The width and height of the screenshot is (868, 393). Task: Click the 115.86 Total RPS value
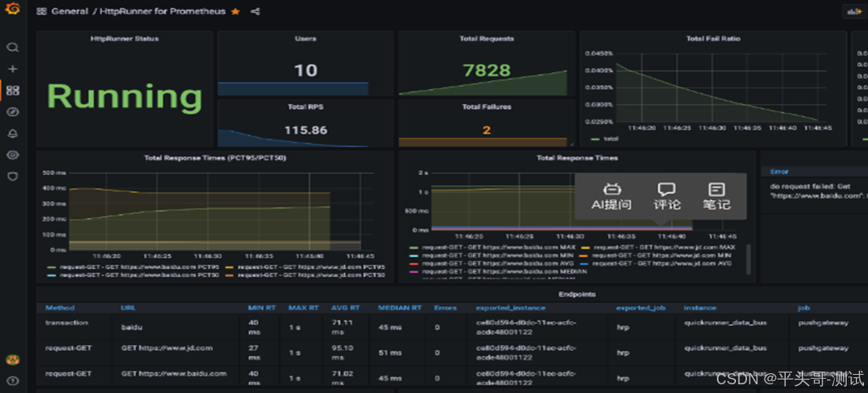[306, 130]
